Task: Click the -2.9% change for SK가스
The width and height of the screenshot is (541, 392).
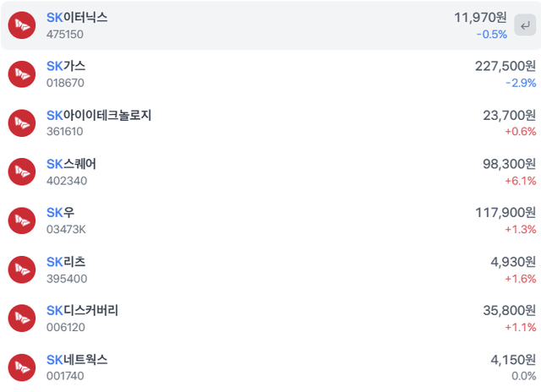Action: coord(520,84)
